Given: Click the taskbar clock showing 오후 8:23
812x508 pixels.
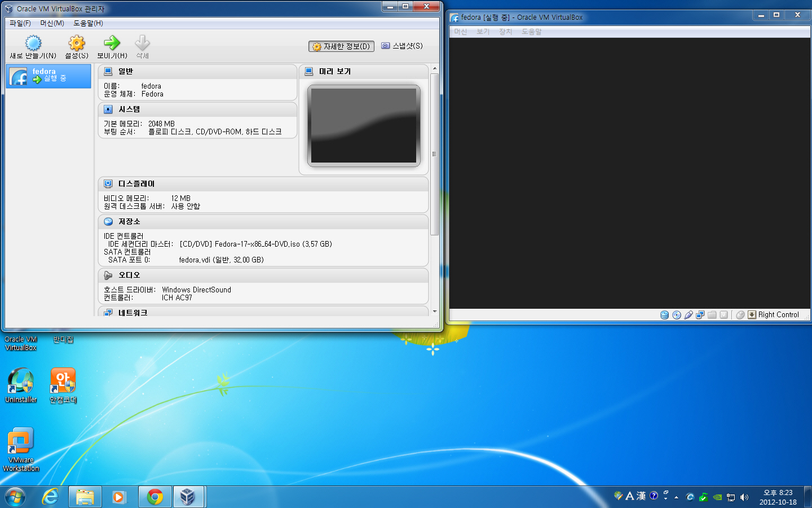Looking at the screenshot, I should (778, 497).
